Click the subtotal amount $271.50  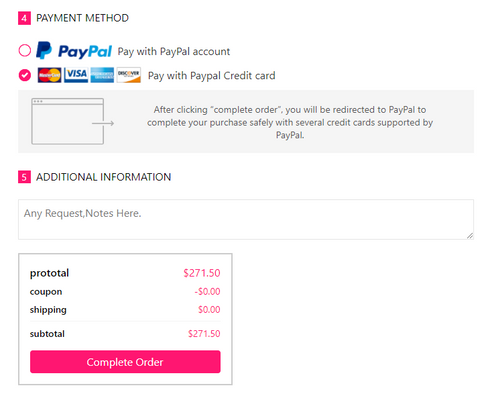pyautogui.click(x=204, y=334)
